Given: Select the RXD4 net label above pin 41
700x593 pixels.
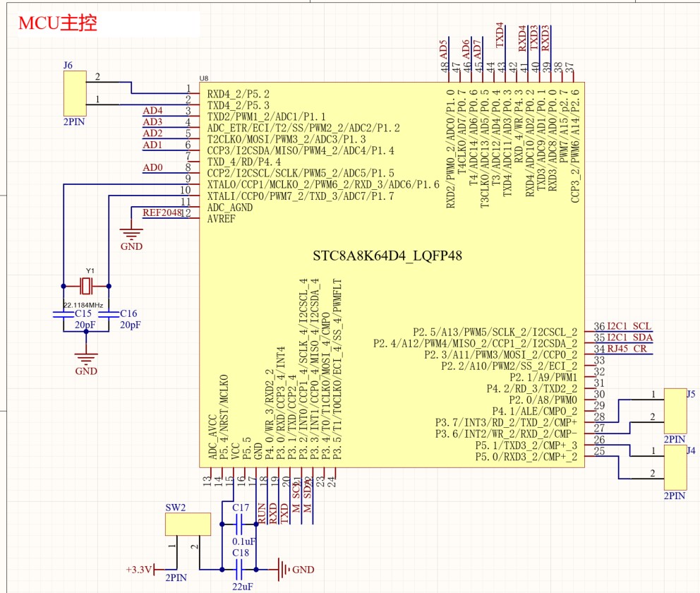Looking at the screenshot, I should [523, 38].
